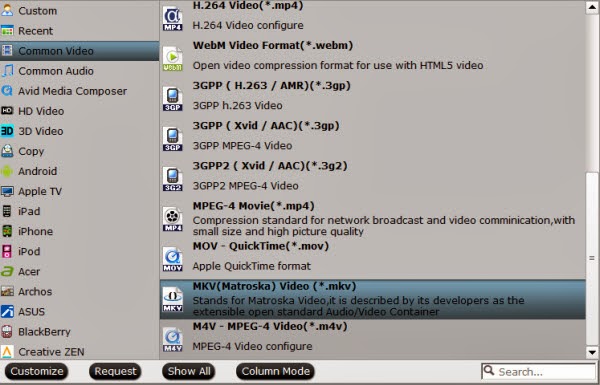The height and width of the screenshot is (385, 600).
Task: Switch to Column Mode
Action: 276,371
